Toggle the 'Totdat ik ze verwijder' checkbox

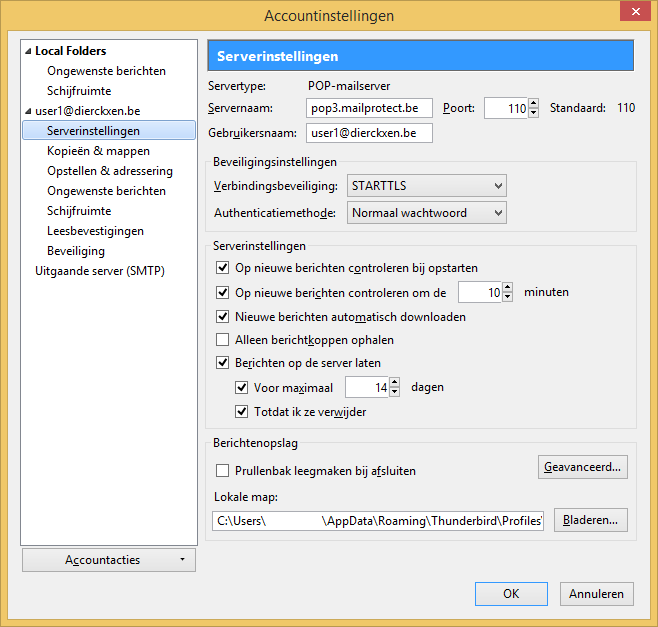(x=241, y=411)
